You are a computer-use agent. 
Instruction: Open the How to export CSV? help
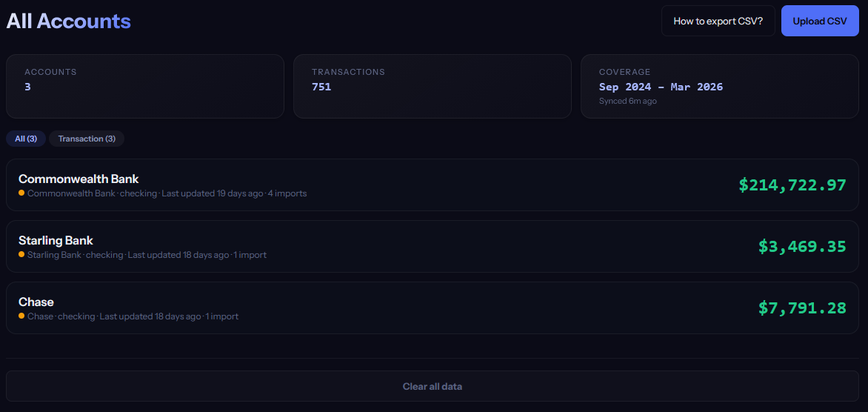(x=718, y=21)
